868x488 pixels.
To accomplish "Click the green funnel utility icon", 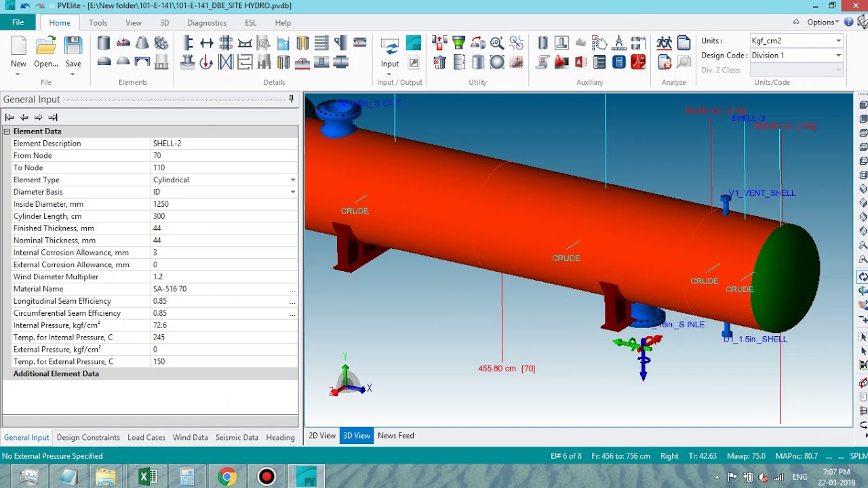I will tap(459, 43).
